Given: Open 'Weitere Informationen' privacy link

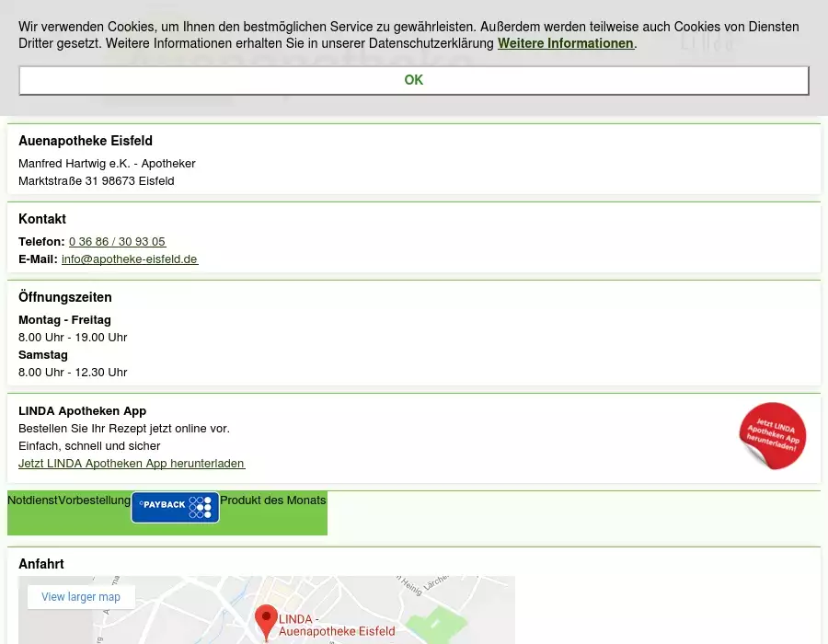Looking at the screenshot, I should [565, 43].
